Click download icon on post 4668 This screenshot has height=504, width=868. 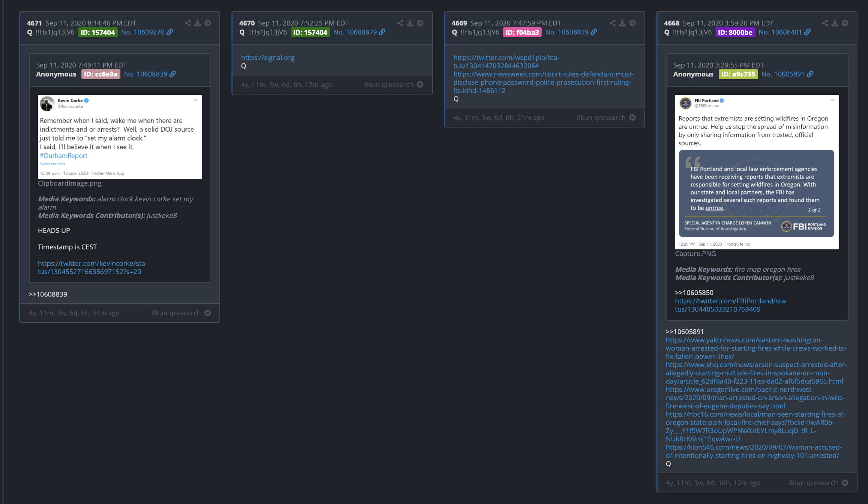(x=835, y=23)
